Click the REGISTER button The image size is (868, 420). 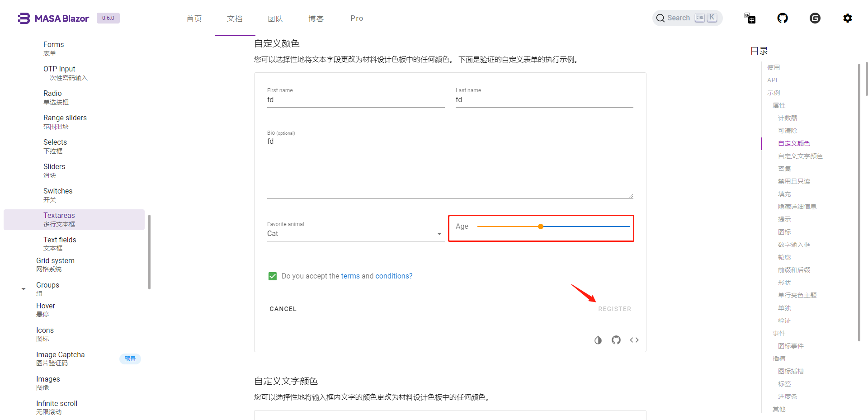(614, 309)
